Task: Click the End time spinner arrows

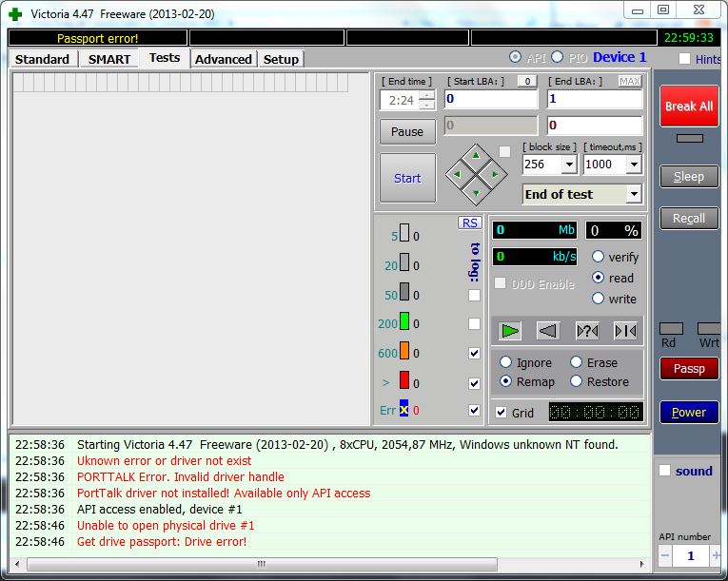Action: click(x=426, y=100)
